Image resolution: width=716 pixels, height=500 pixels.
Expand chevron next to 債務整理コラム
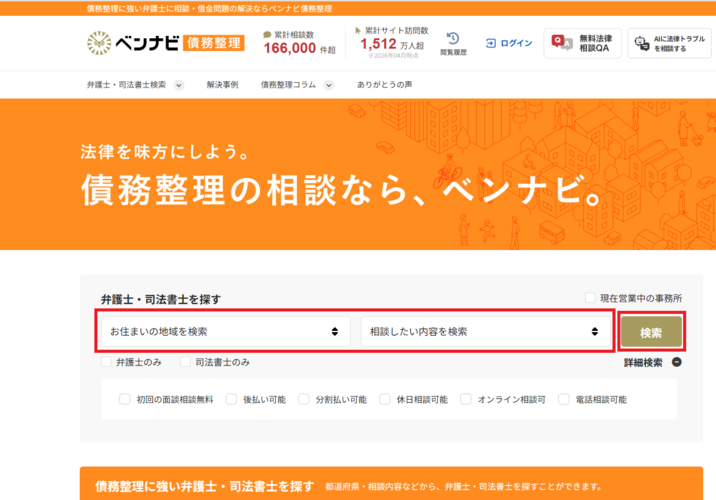coord(329,85)
